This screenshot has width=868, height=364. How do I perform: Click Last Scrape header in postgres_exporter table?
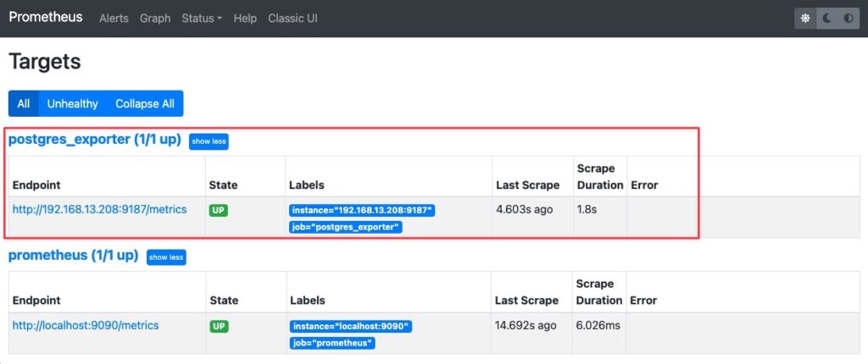(x=527, y=185)
